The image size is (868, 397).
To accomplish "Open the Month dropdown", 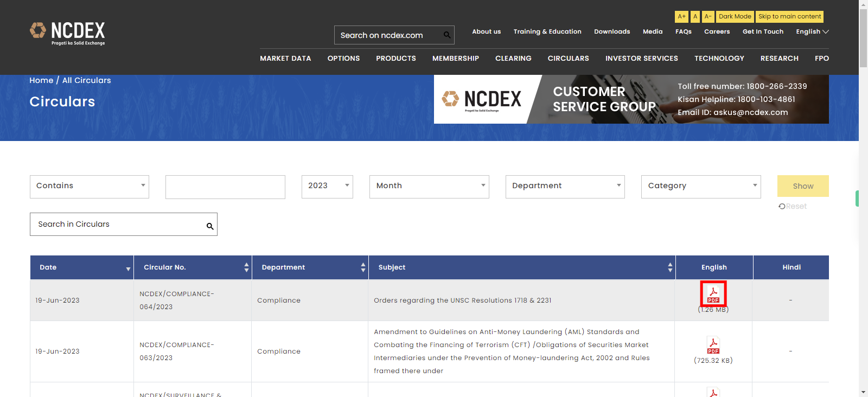I will 429,187.
